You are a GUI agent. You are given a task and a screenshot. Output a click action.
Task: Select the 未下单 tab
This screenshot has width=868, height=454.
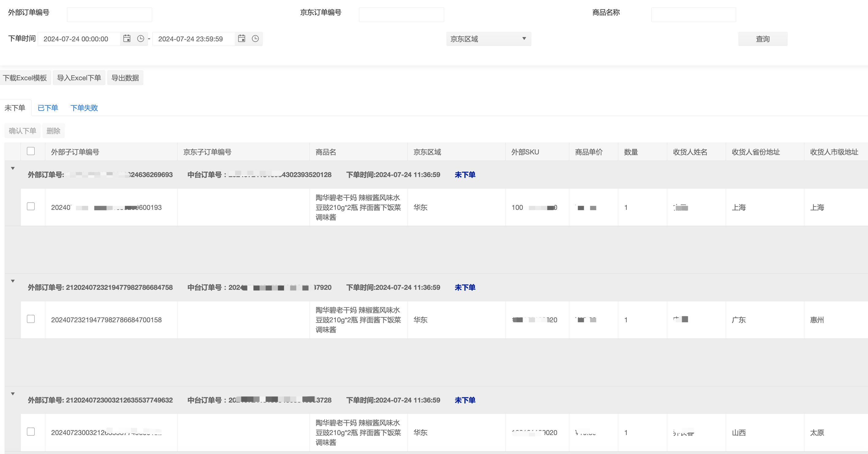(x=15, y=108)
